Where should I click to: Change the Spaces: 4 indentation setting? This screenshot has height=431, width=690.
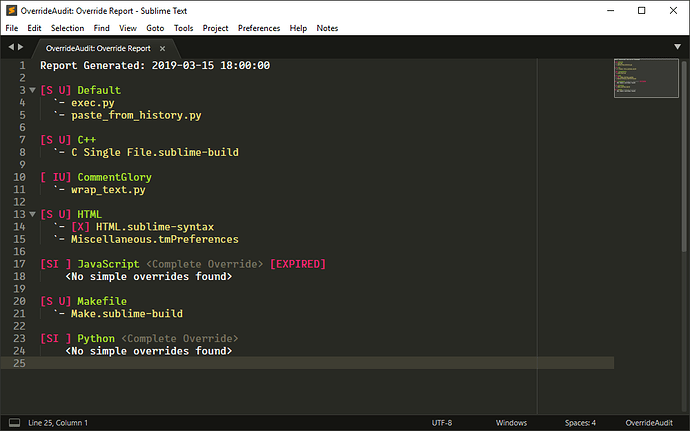click(580, 423)
